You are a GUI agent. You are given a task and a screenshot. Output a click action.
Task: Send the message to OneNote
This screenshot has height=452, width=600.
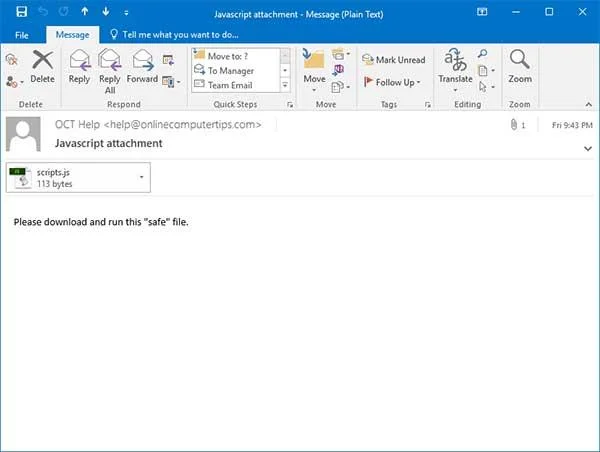(338, 70)
